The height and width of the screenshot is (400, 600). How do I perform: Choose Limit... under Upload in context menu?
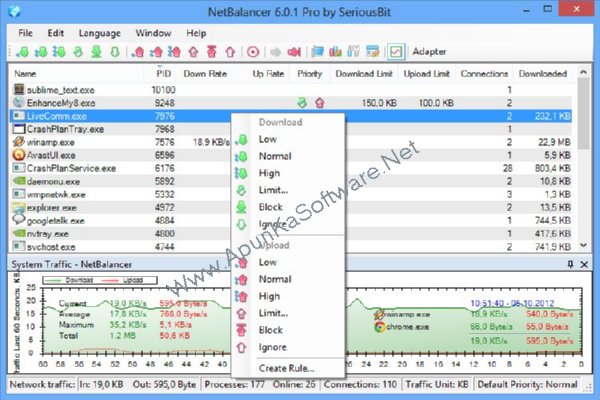coord(288,313)
